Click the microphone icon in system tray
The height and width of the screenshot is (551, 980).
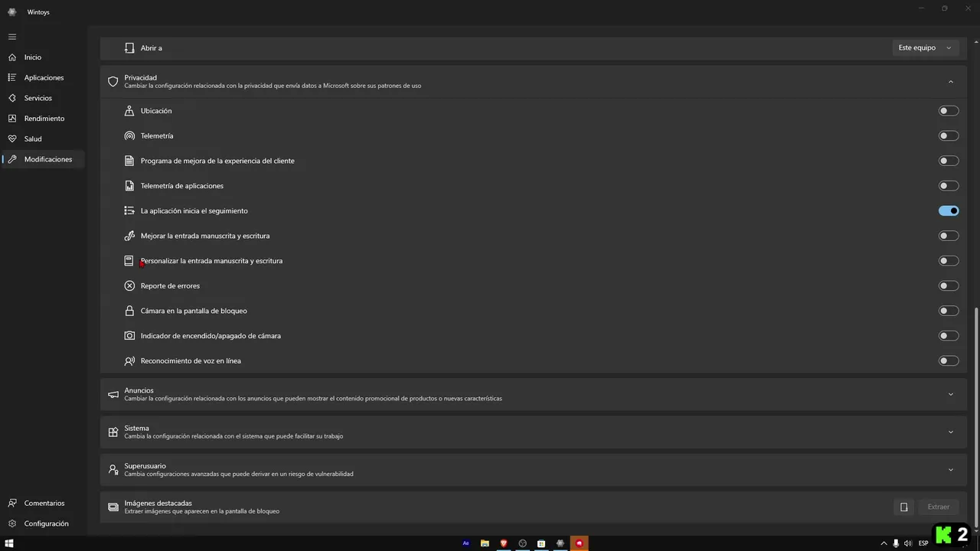click(896, 543)
